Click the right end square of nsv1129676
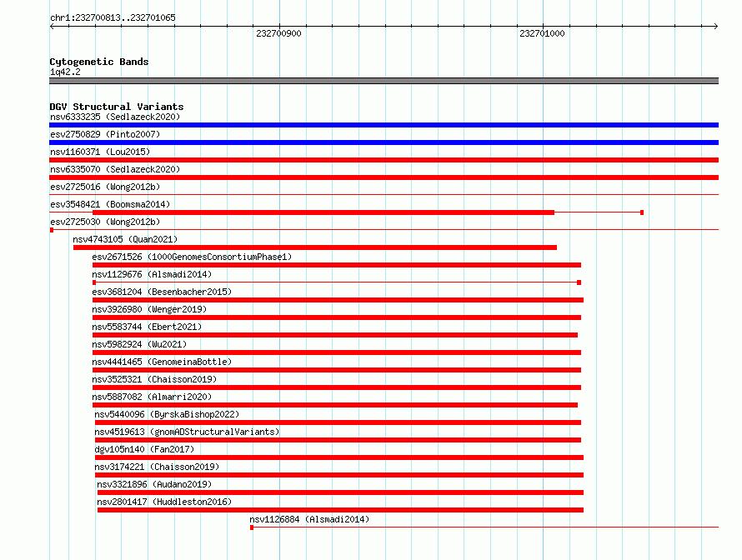 coord(579,282)
